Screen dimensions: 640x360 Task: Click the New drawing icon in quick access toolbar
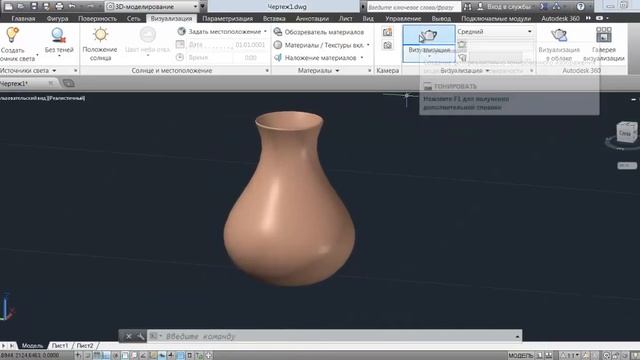click(8, 6)
